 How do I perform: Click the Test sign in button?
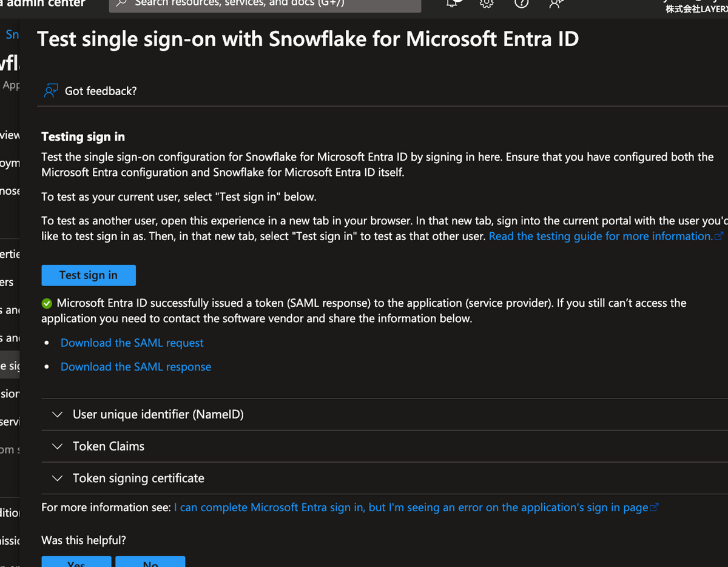tap(89, 275)
